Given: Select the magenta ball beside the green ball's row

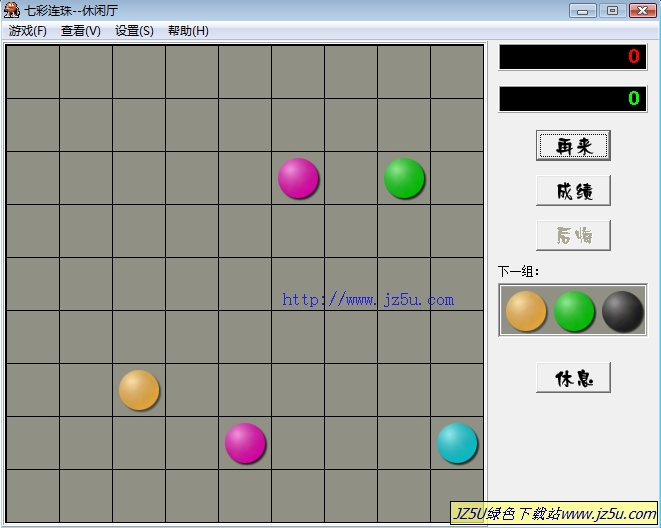Looking at the screenshot, I should coord(298,178).
